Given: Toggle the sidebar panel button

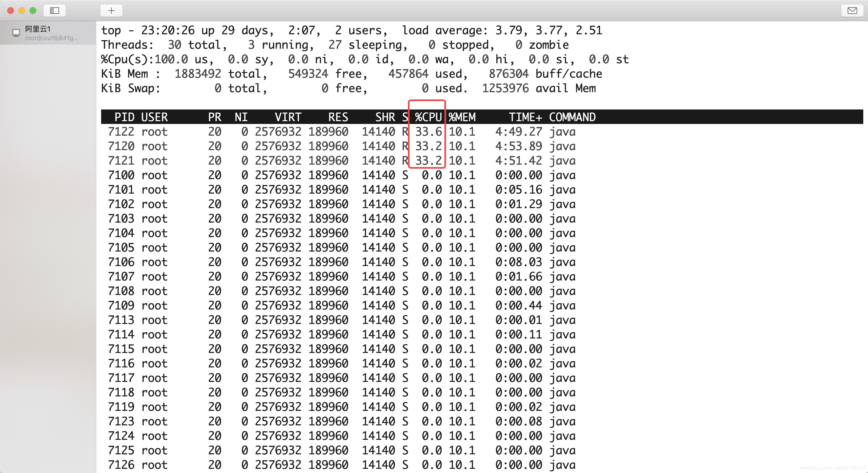Looking at the screenshot, I should coord(55,10).
